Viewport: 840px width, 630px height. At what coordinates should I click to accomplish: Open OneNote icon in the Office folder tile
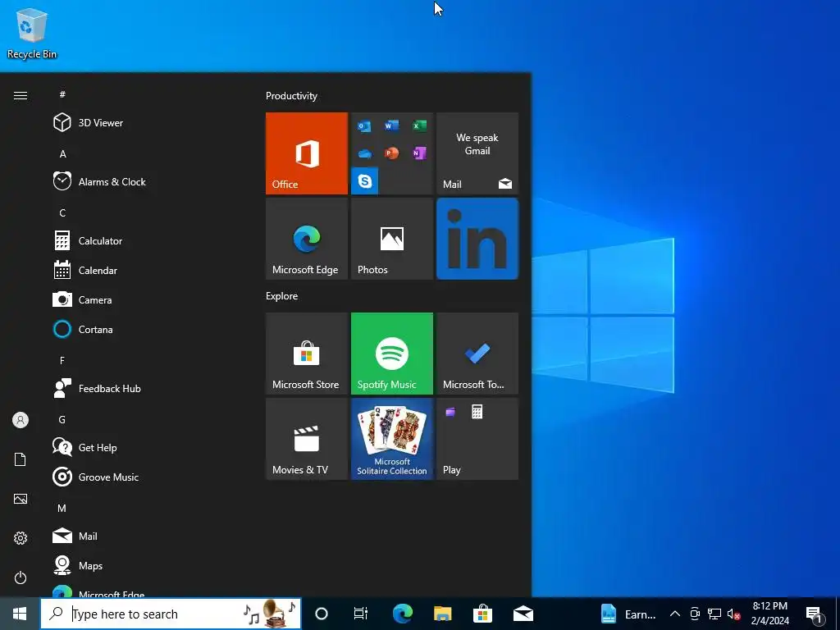(x=419, y=153)
